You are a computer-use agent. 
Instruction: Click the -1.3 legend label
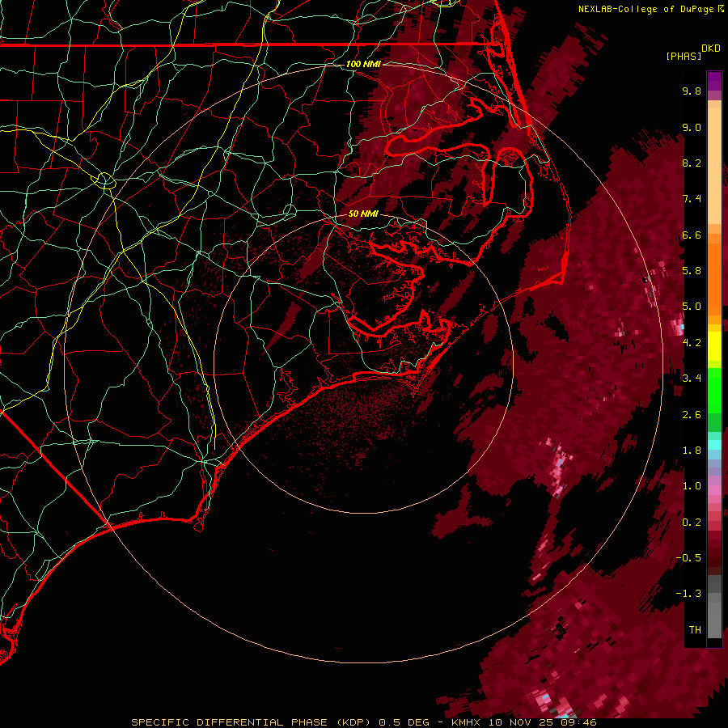click(688, 594)
